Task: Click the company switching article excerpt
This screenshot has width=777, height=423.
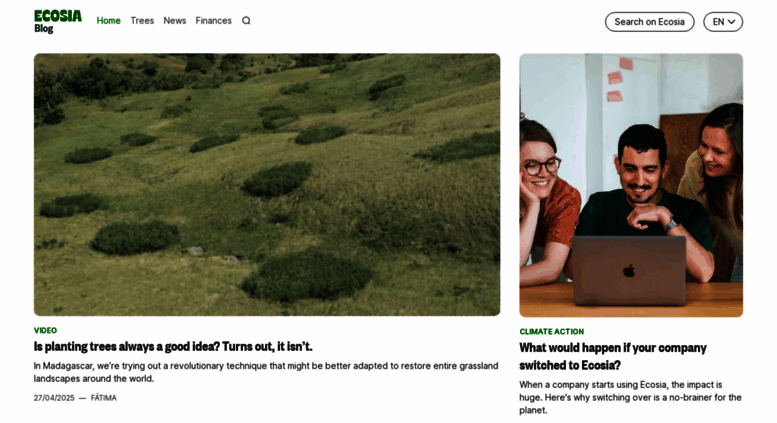Action: pyautogui.click(x=630, y=397)
